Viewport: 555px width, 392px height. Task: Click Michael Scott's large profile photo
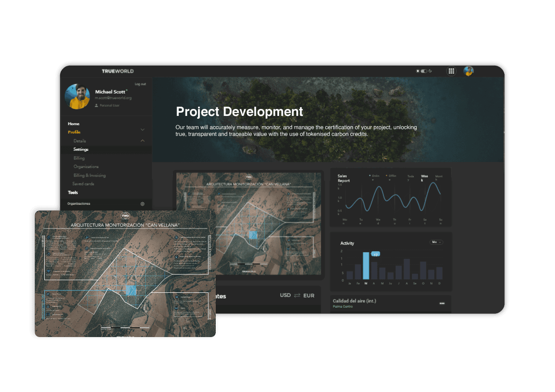pos(77,96)
